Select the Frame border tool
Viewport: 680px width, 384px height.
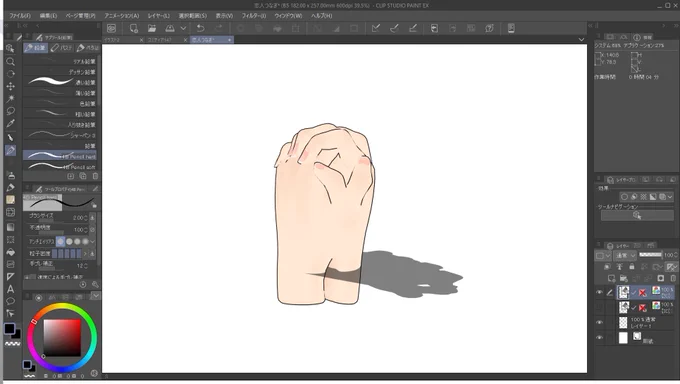click(10, 264)
